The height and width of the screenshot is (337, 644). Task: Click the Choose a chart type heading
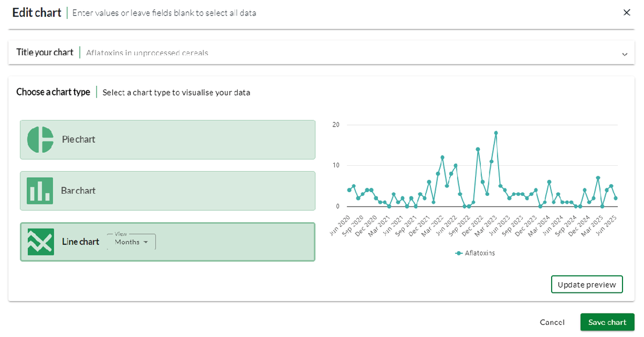pos(53,92)
